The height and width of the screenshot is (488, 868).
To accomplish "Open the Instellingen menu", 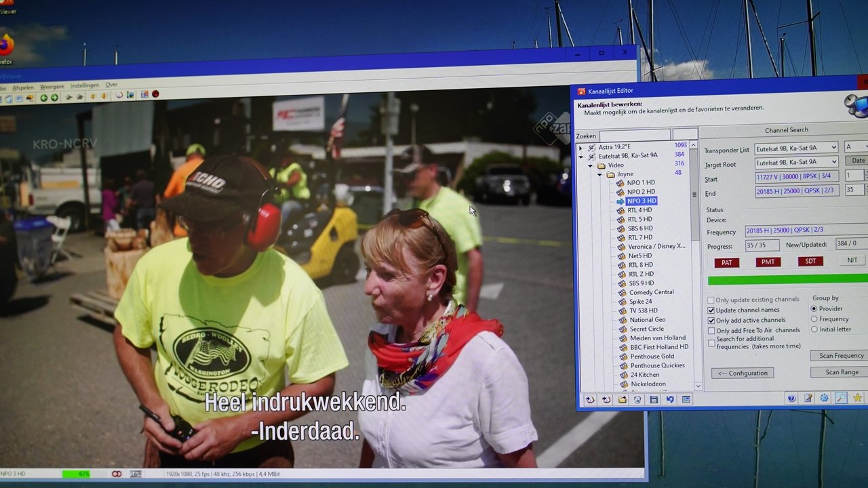I will (85, 86).
